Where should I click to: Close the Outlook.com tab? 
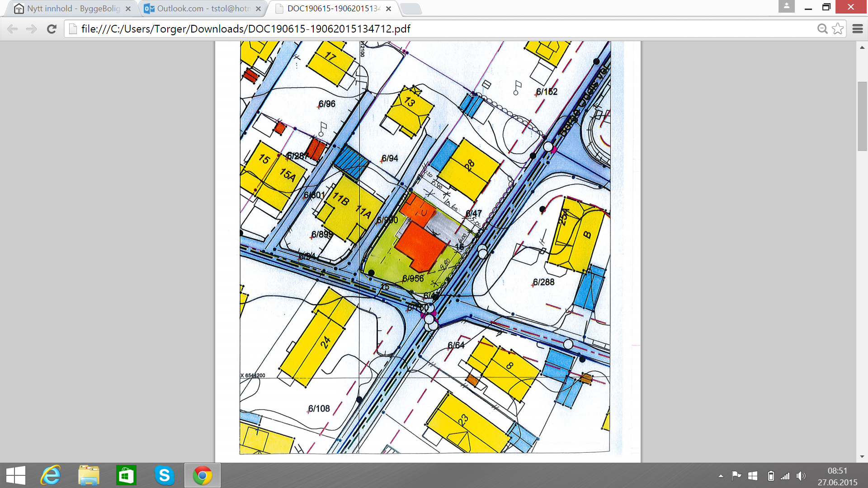[x=258, y=9]
